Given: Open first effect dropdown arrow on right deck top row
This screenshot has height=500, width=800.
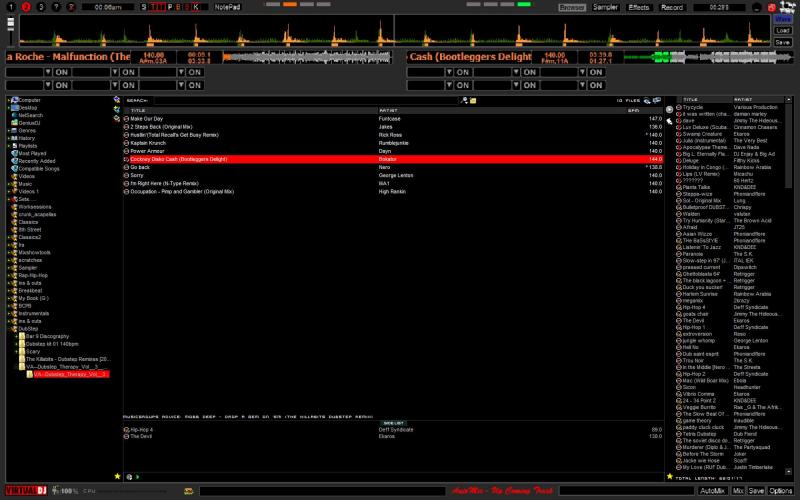Looking at the screenshot, I should [x=449, y=72].
